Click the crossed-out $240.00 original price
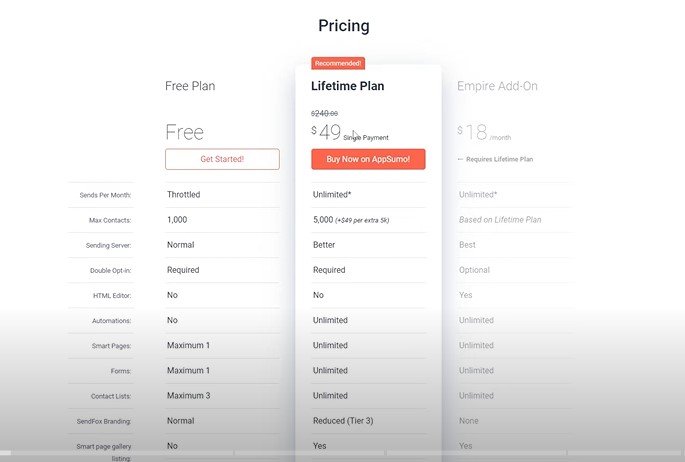Screen dimensions: 685x462 (x=324, y=114)
